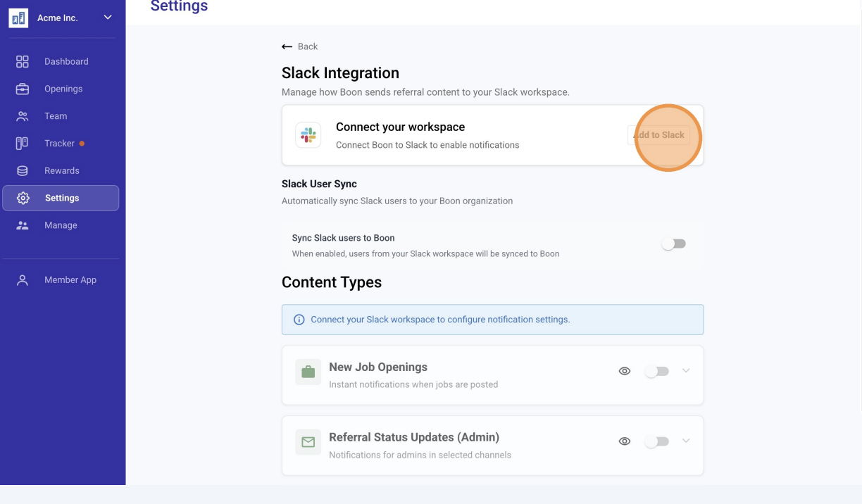Preview Referral Status Updates with eye icon
This screenshot has height=504, width=862.
click(625, 441)
